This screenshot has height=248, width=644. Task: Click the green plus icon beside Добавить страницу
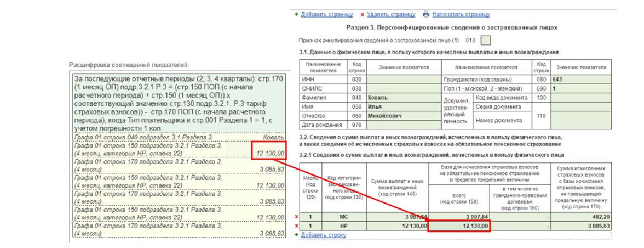pos(297,14)
